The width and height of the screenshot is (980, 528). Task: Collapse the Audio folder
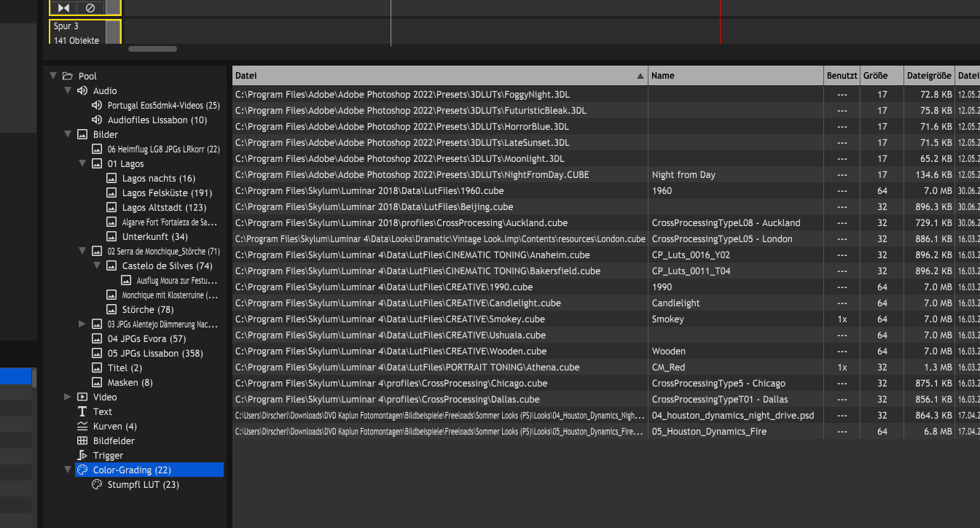pos(68,90)
